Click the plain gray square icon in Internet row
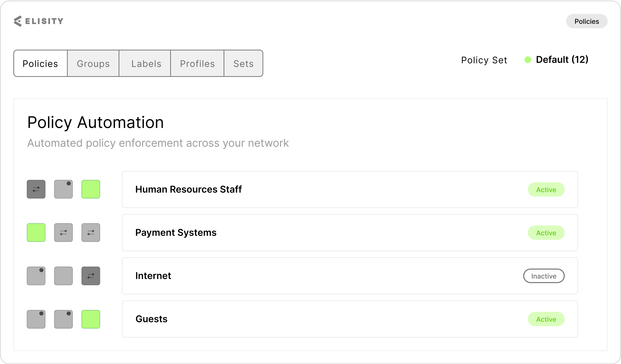Viewport: 621px width, 364px height. pos(63,276)
